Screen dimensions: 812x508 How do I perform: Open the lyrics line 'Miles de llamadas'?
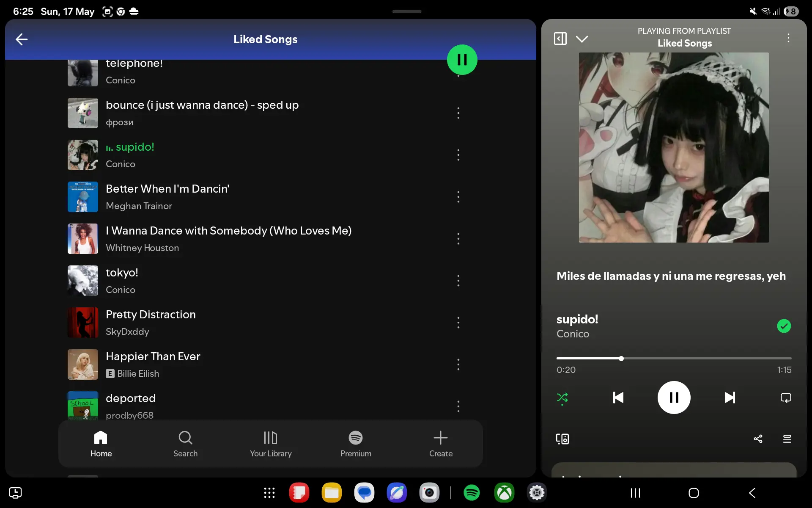point(671,276)
